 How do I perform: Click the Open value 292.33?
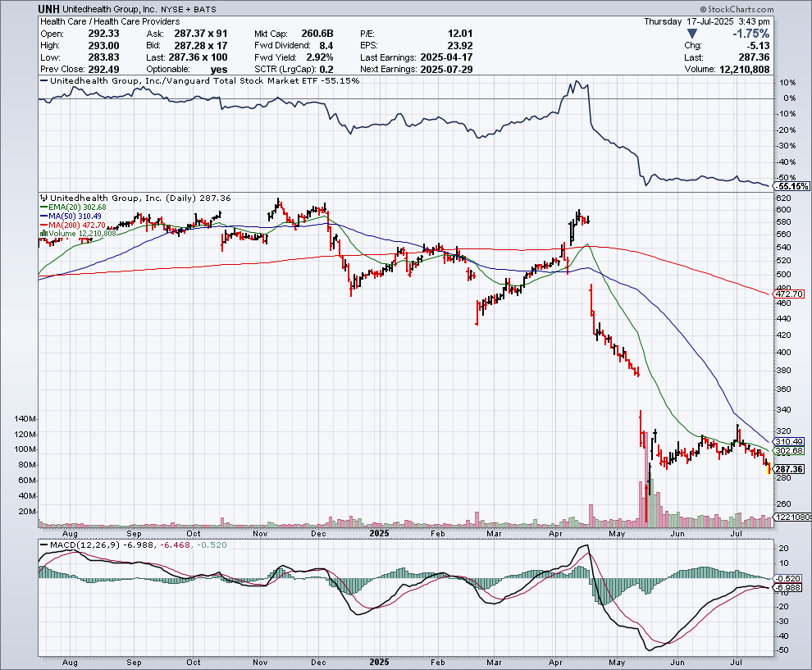pos(103,34)
